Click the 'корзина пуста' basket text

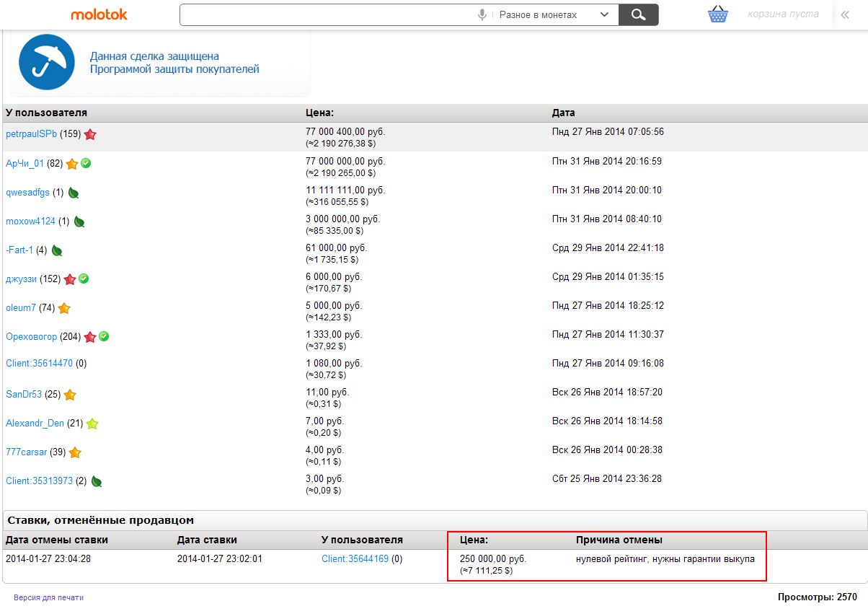pyautogui.click(x=782, y=14)
